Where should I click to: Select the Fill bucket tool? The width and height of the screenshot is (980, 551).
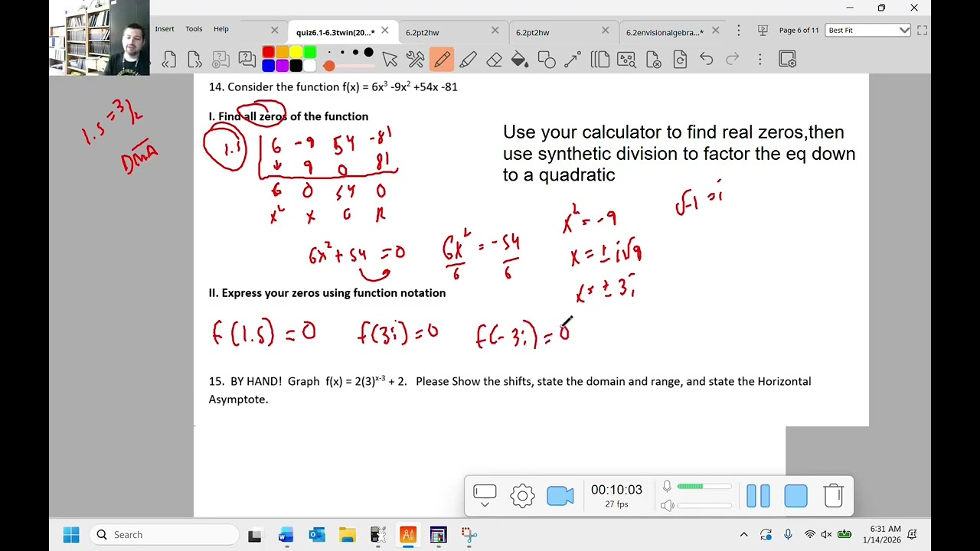[520, 60]
